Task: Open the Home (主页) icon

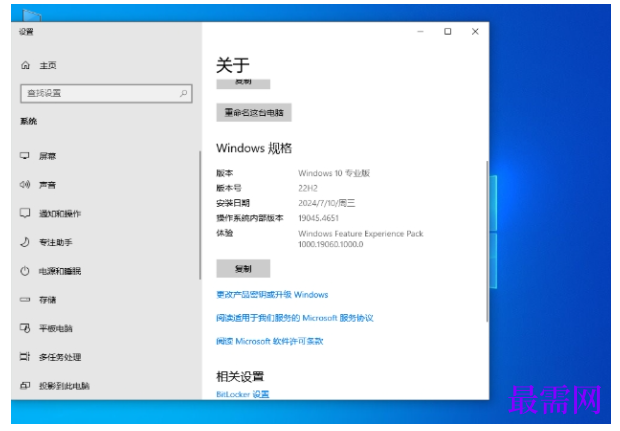Action: [x=25, y=65]
